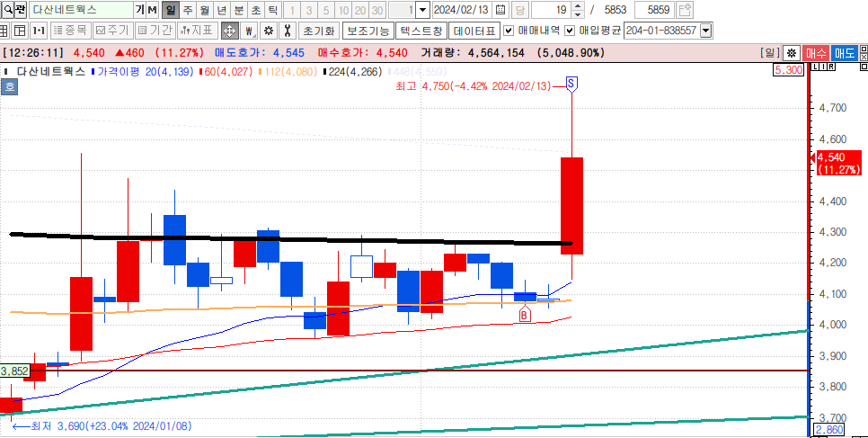Click the 보조기능 button

(368, 31)
